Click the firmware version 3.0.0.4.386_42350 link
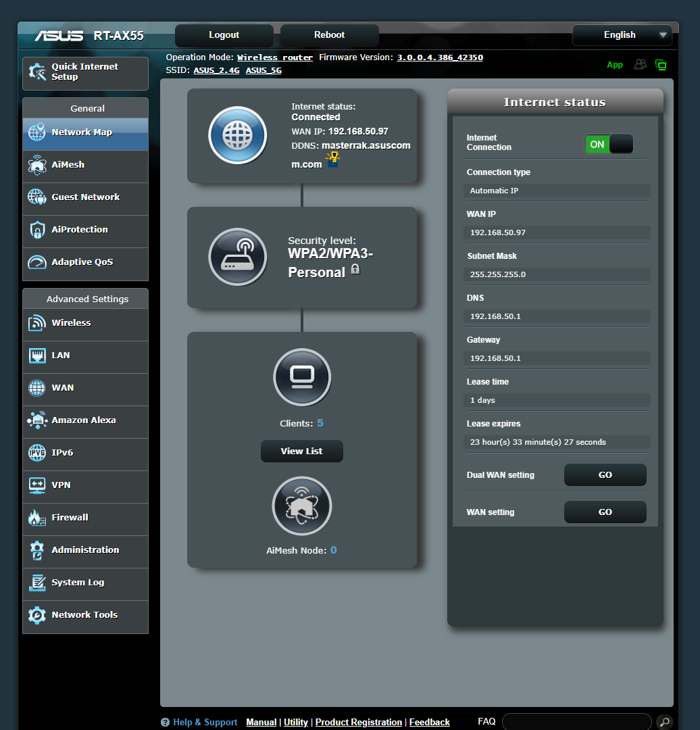 [440, 57]
